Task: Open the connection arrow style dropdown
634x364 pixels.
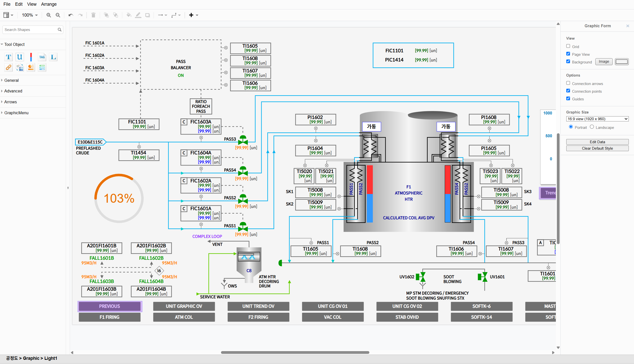Action: point(162,15)
